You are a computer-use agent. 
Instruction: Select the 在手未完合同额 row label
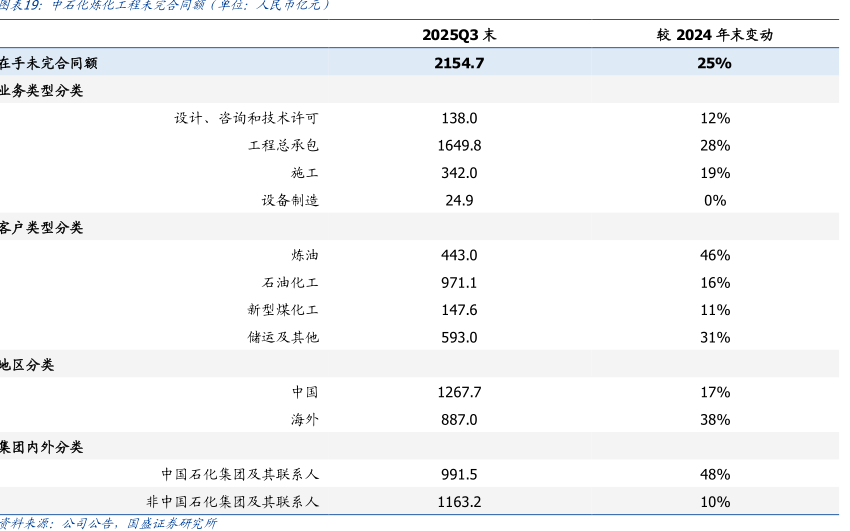coord(49,63)
